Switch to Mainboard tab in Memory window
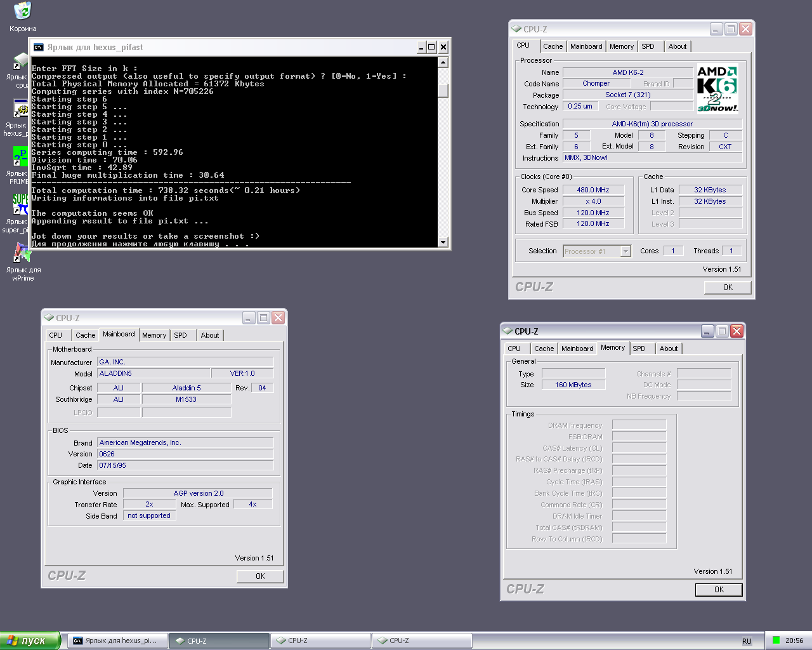The image size is (812, 650). [x=577, y=348]
